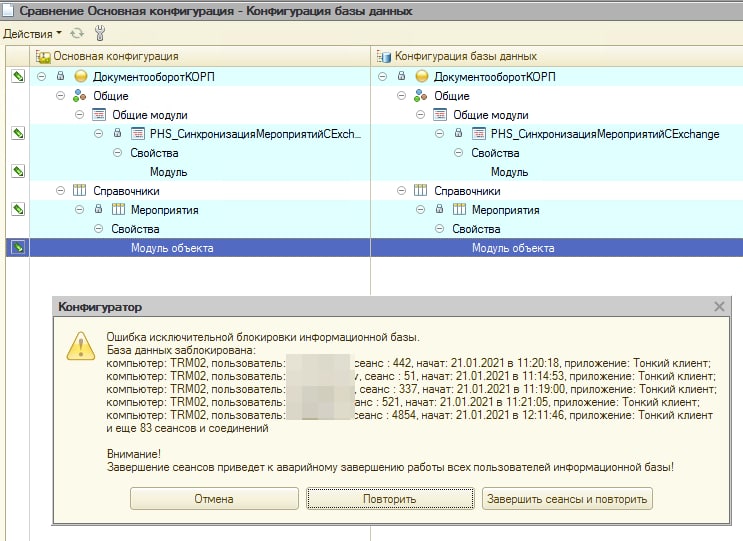The image size is (743, 541).
Task: Click the Основная конфигурация column header icon
Action: pyautogui.click(x=43, y=56)
